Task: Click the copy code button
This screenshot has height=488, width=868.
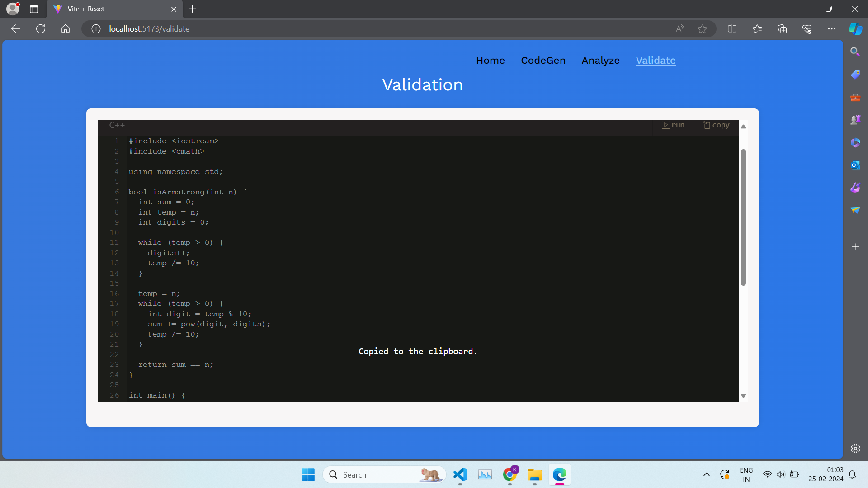Action: coord(716,125)
